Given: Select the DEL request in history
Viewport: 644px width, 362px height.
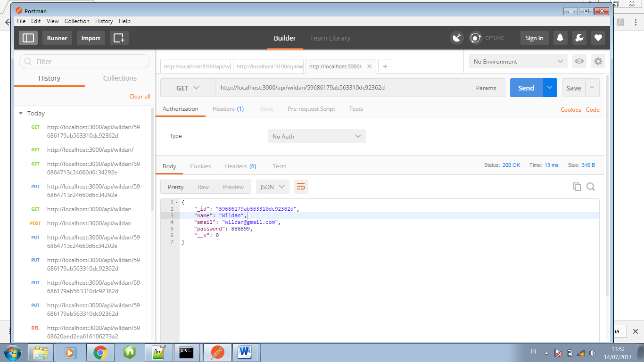Looking at the screenshot, I should click(x=85, y=332).
